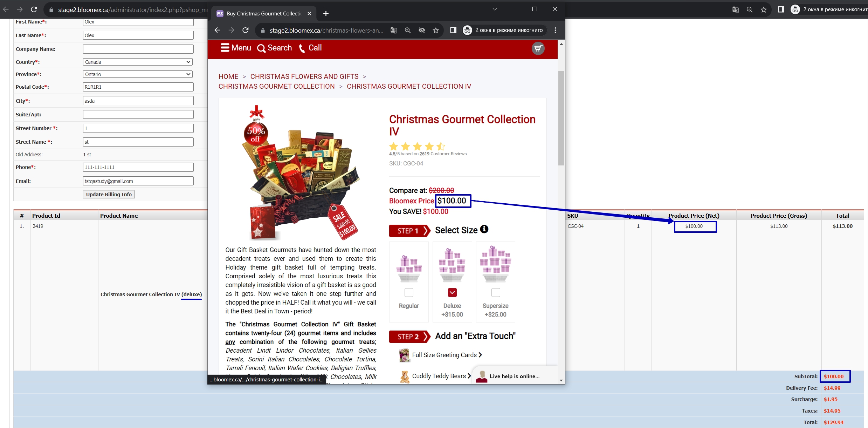
Task: Open the Country dropdown set to Canada
Action: (138, 62)
